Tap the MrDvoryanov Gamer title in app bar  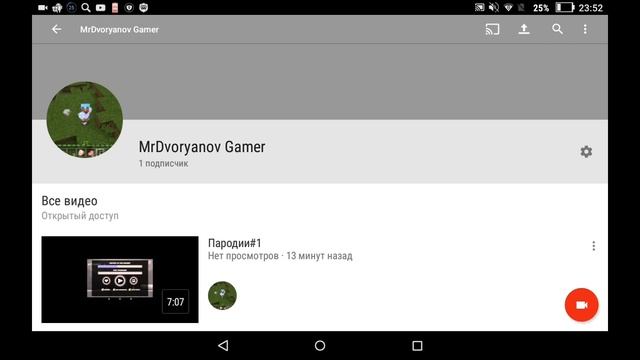point(119,29)
